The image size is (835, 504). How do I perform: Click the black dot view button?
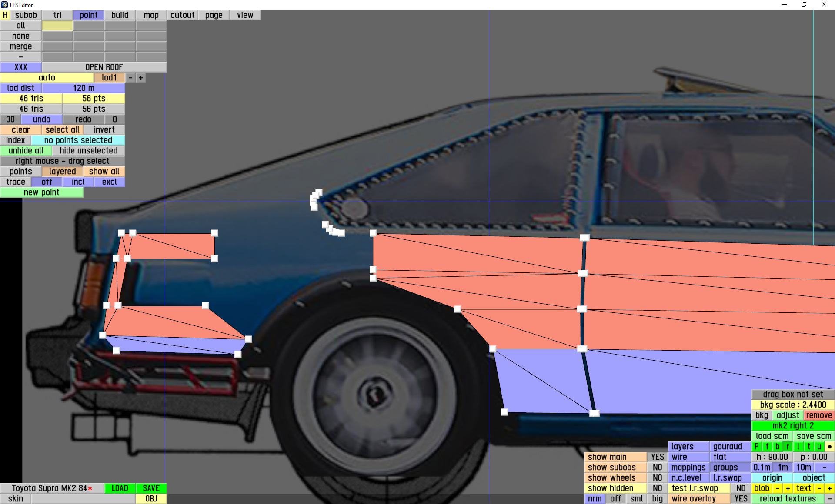click(829, 446)
